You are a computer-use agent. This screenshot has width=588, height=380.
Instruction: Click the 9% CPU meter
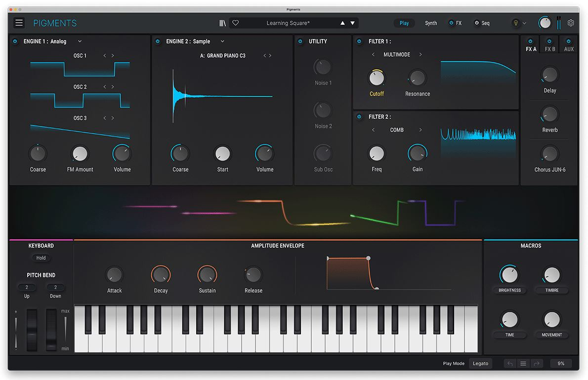click(x=561, y=364)
